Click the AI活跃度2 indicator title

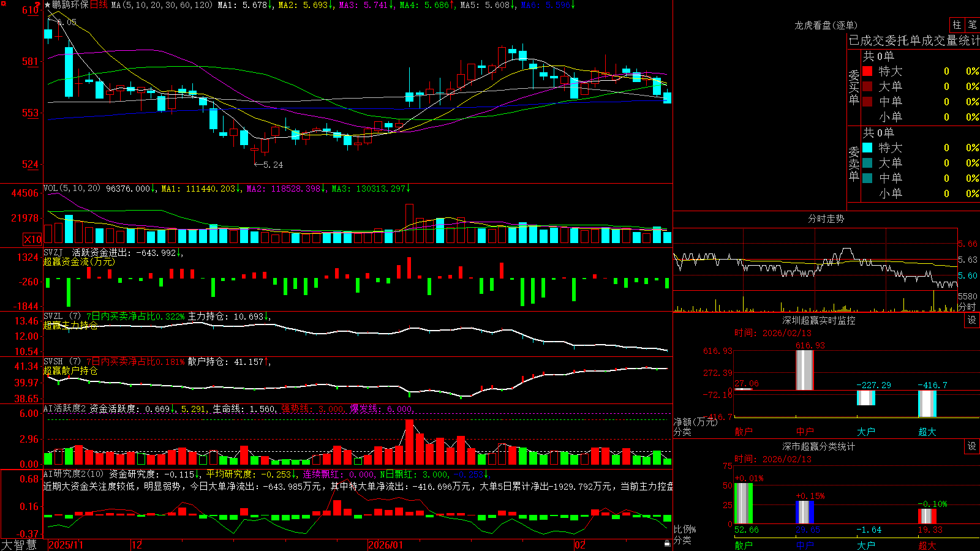click(x=65, y=408)
